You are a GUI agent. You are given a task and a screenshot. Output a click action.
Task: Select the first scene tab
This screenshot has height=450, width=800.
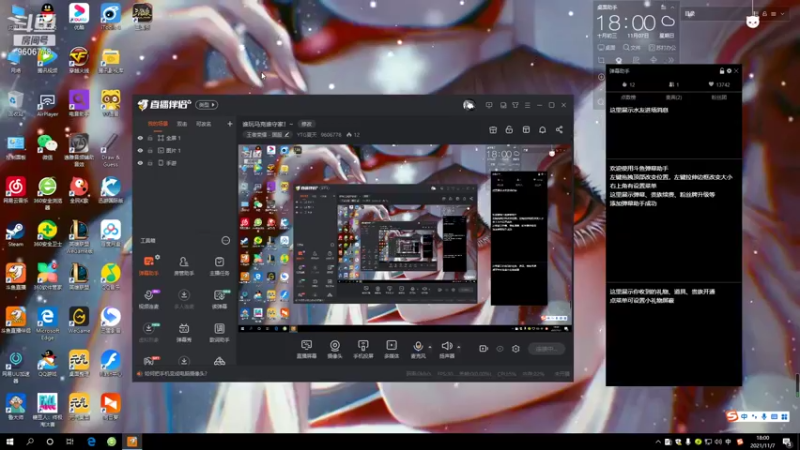[158, 124]
